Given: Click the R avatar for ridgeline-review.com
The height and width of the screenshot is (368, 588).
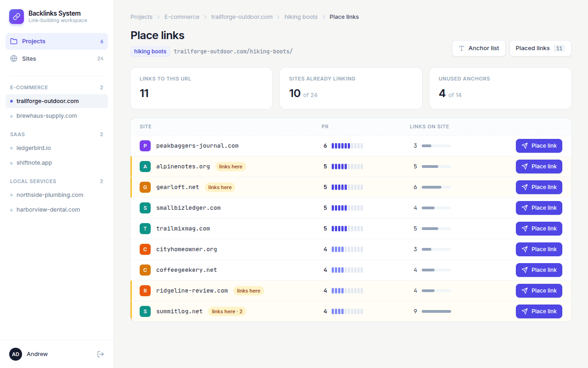Looking at the screenshot, I should click(145, 291).
